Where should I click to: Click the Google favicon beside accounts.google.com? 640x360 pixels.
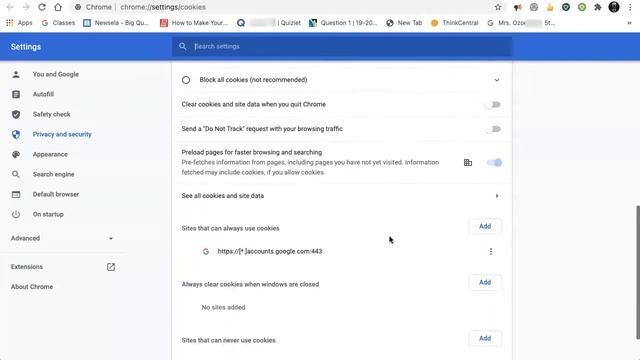(x=206, y=251)
